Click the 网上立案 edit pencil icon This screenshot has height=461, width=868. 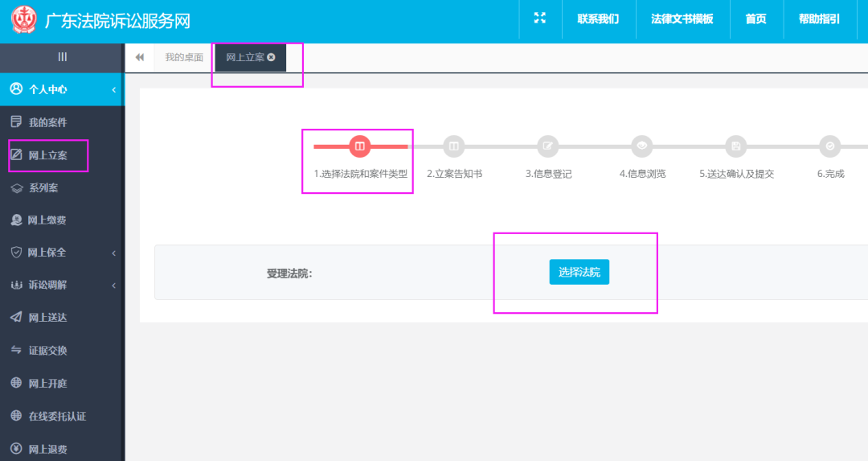tap(16, 154)
